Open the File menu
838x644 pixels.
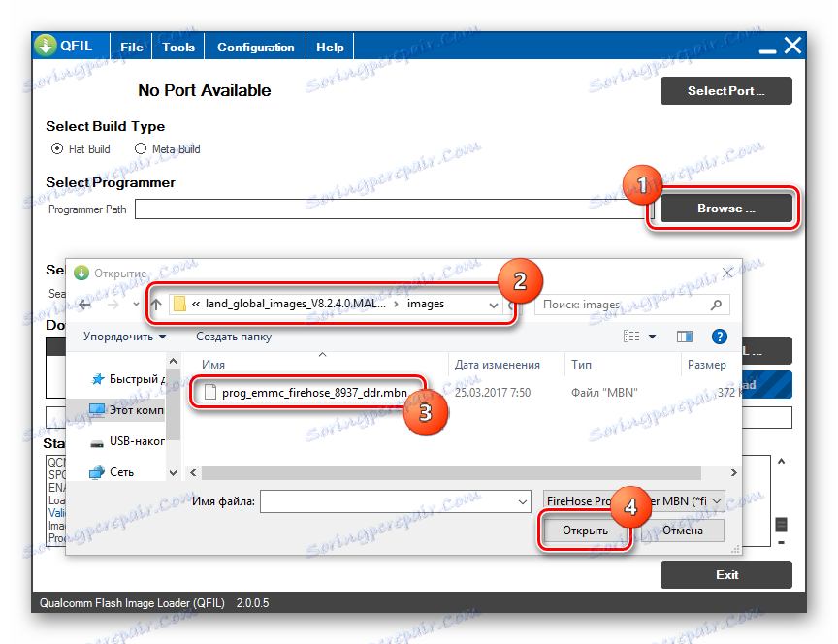tap(132, 47)
